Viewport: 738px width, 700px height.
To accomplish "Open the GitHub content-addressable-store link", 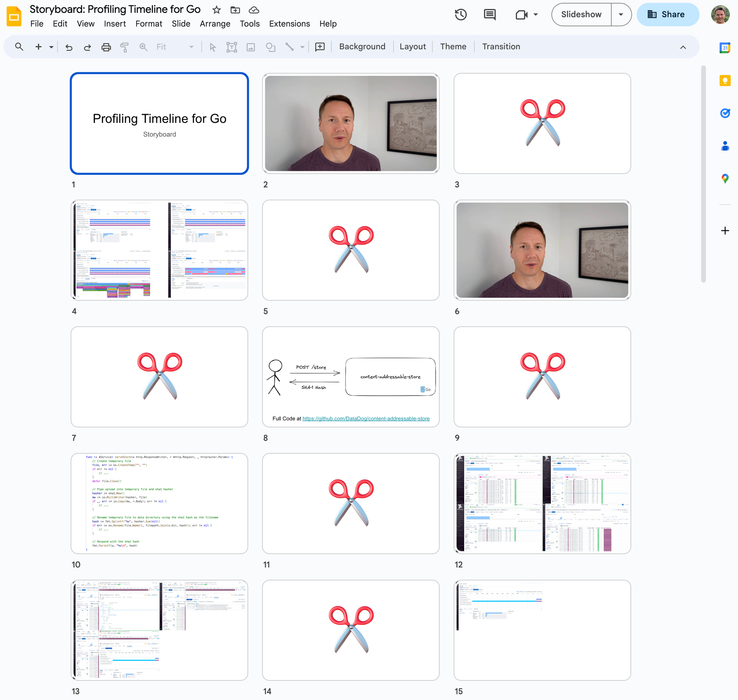I will (366, 419).
